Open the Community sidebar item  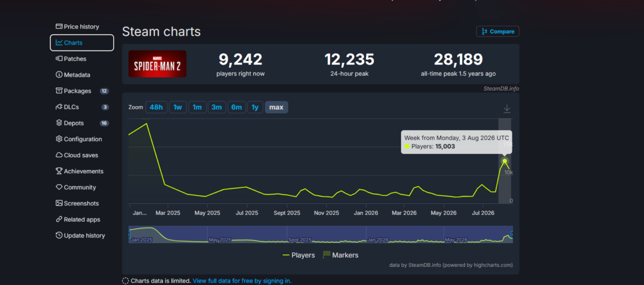pyautogui.click(x=82, y=187)
